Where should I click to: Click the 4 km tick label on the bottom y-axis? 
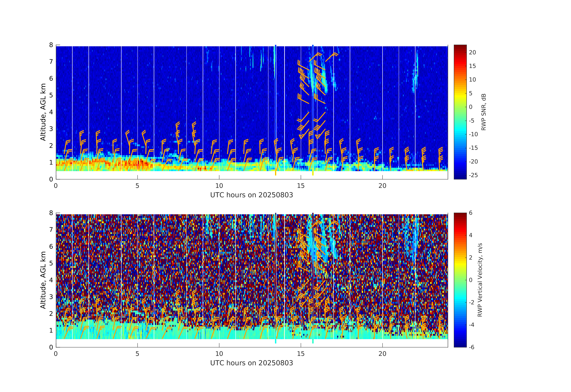51,280
